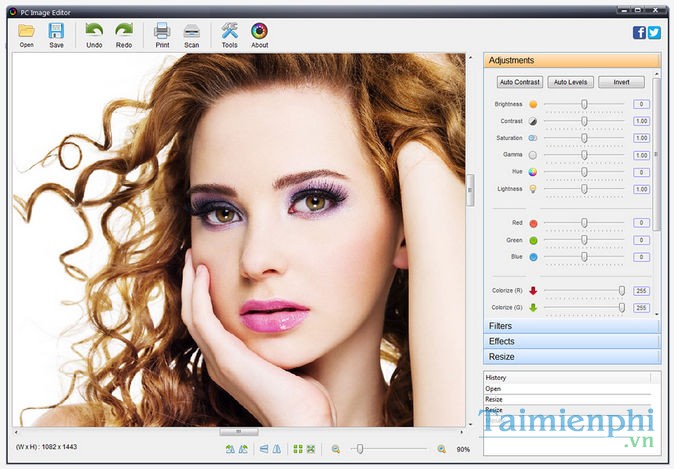Click the splitter grip between canvas and panel
This screenshot has height=469, width=674.
tap(470, 190)
